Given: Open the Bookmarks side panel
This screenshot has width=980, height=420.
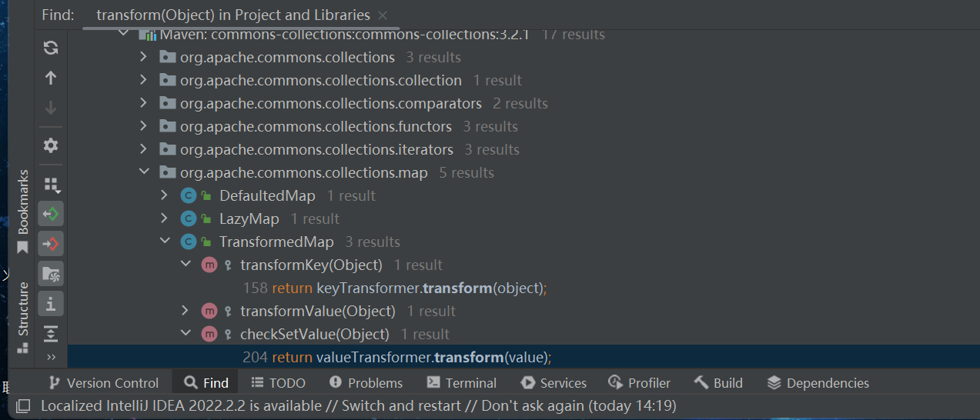Looking at the screenshot, I should pyautogui.click(x=23, y=209).
